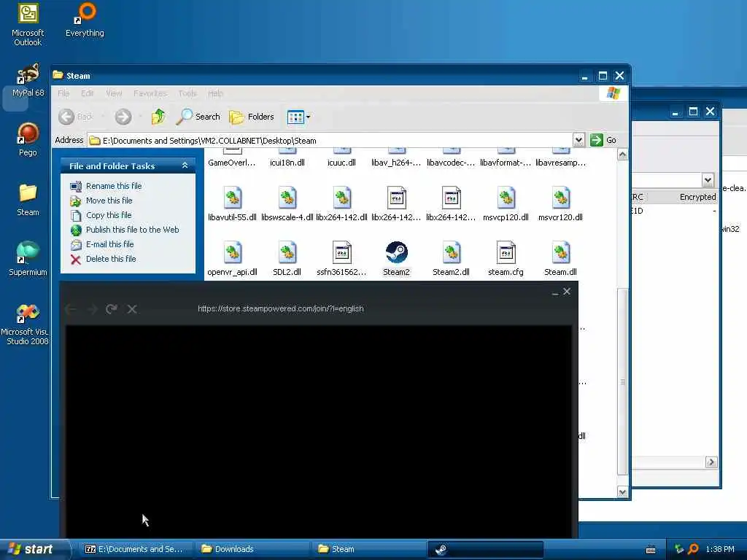The height and width of the screenshot is (560, 747).
Task: Select the steam.cfg file
Action: 506,259
